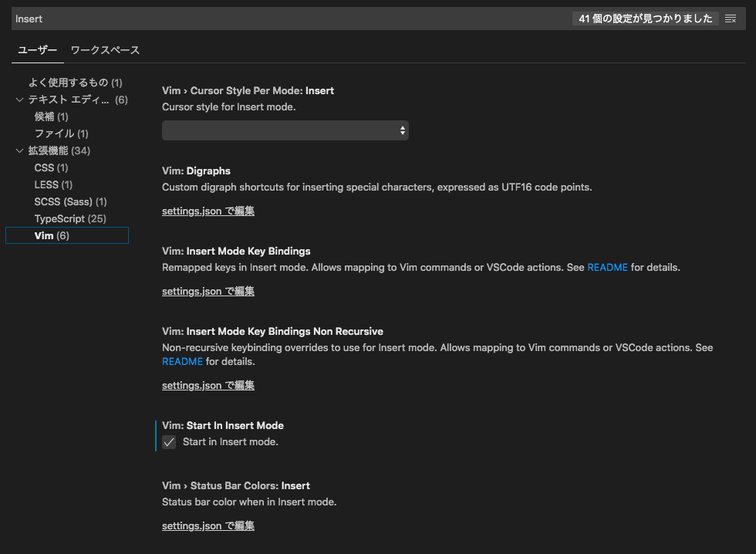The width and height of the screenshot is (756, 554).
Task: Click Insert Mode Key Bindings Non Recursive title
Action: click(272, 332)
